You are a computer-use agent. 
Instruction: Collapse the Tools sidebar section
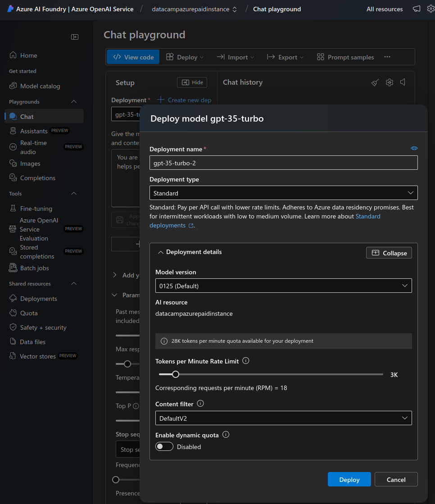click(x=73, y=194)
